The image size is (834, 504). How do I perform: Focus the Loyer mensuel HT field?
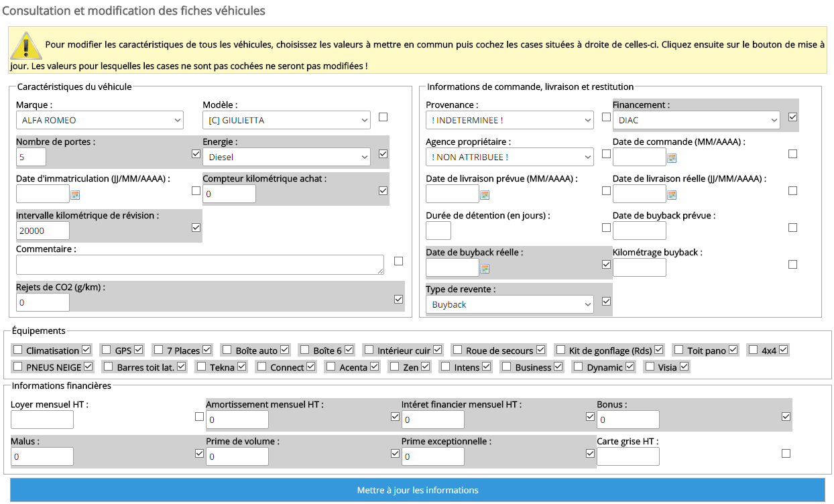42,420
